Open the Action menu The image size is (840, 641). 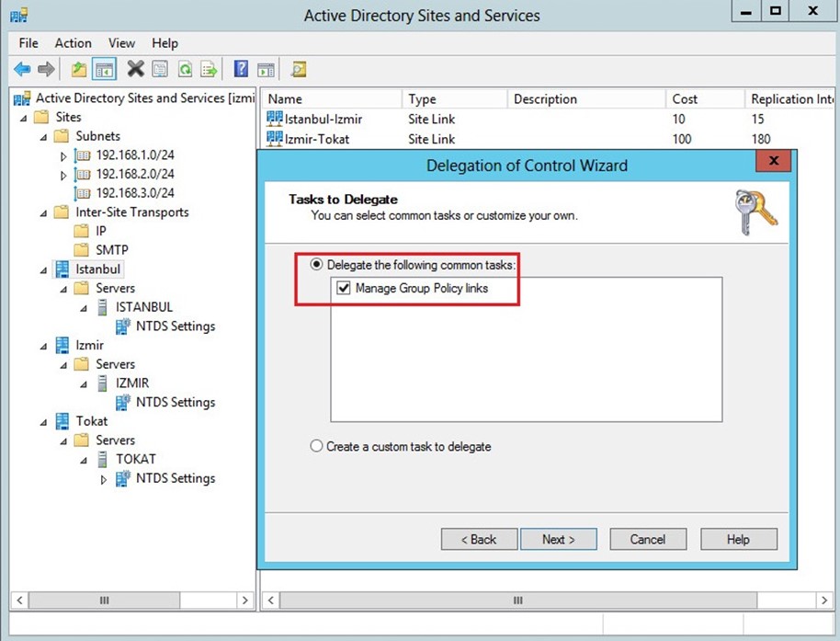point(73,43)
